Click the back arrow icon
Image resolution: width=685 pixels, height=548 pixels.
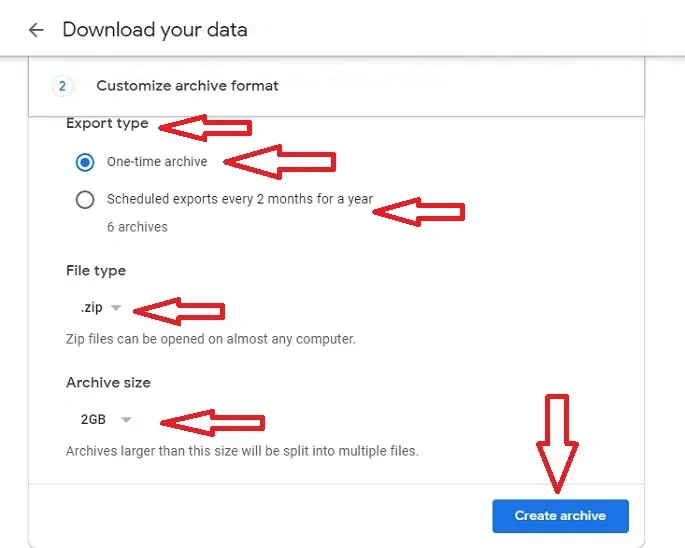point(36,30)
